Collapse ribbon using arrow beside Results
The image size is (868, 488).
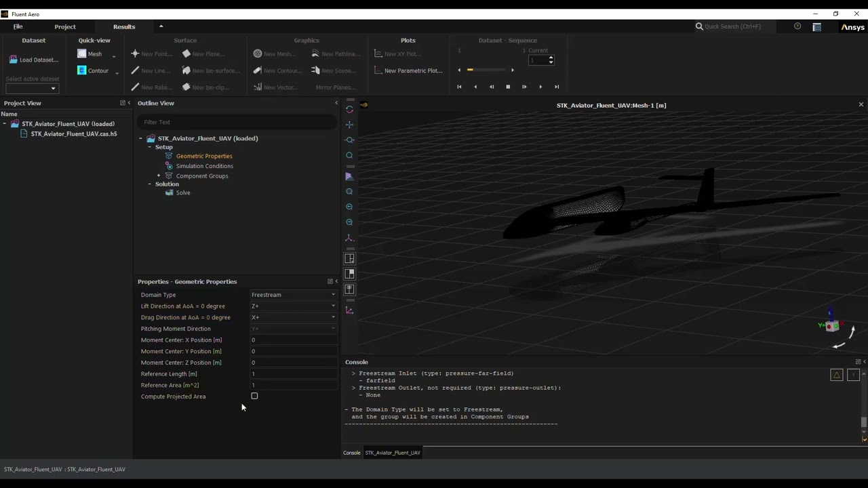point(161,26)
